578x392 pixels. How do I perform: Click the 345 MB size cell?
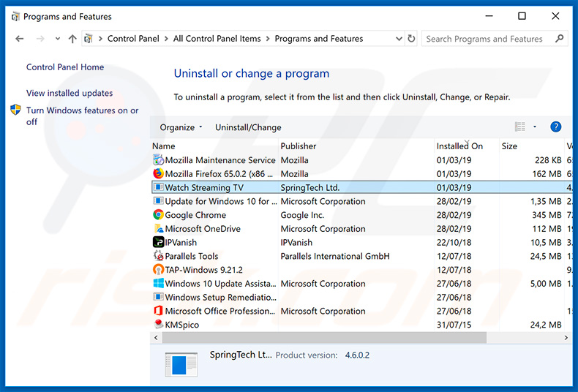pyautogui.click(x=547, y=215)
